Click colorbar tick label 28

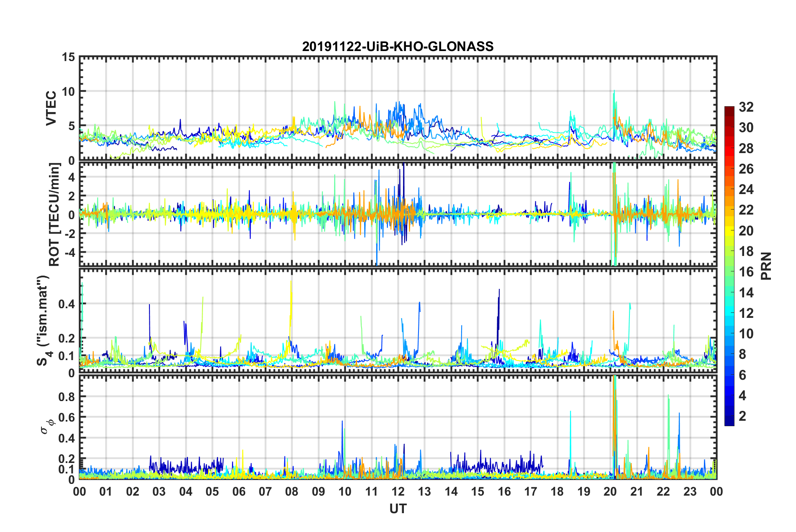coord(746,148)
